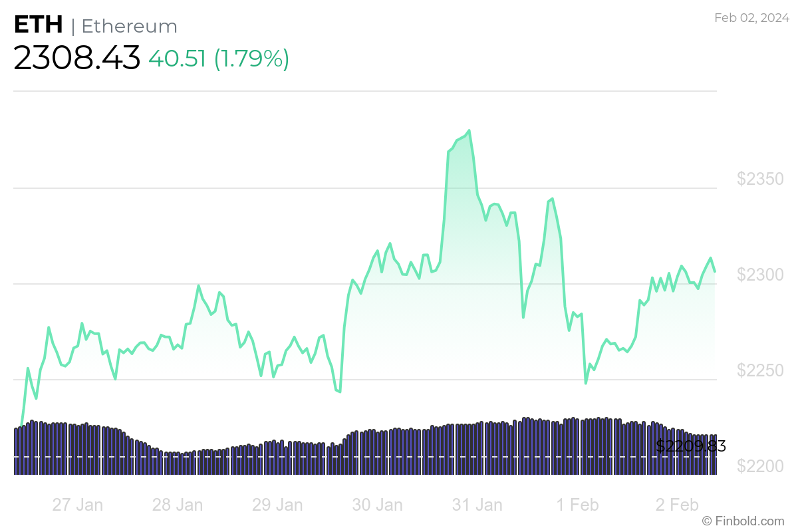Click the Feb 02, 2024 date

[751, 18]
